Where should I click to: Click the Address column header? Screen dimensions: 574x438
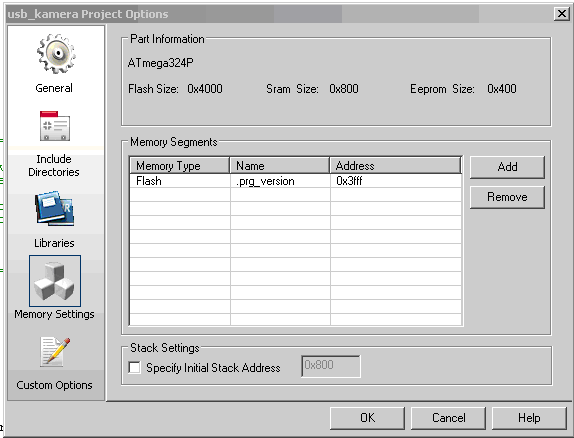[395, 166]
